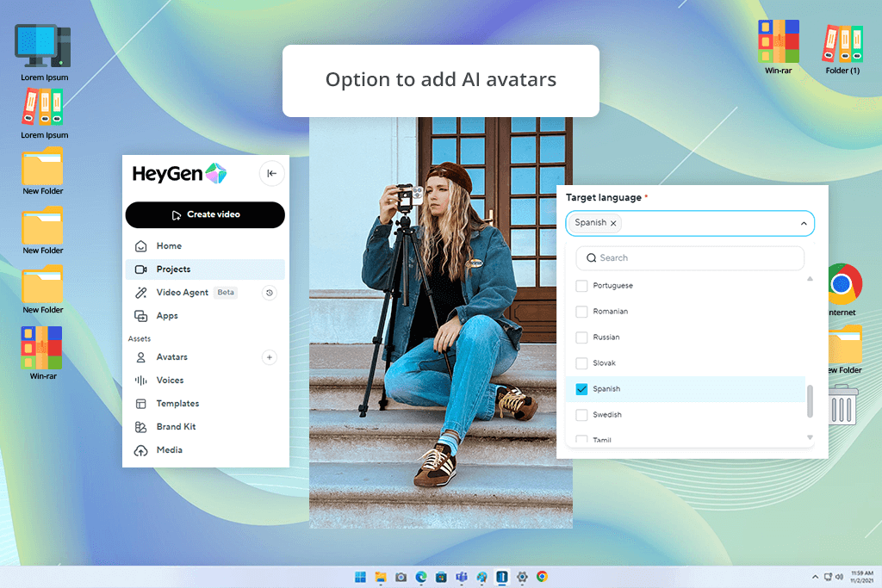Screen dimensions: 882x588
Task: Remove the Spanish tag with x
Action: click(x=613, y=223)
